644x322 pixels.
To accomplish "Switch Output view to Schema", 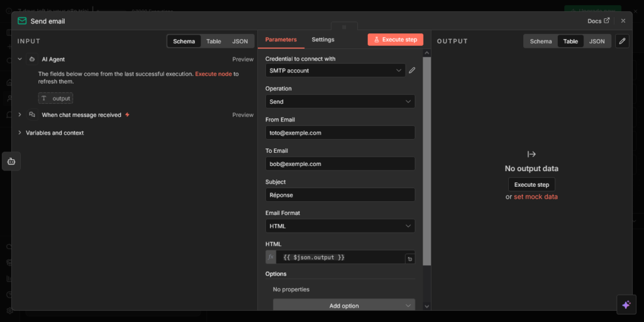I will point(540,42).
